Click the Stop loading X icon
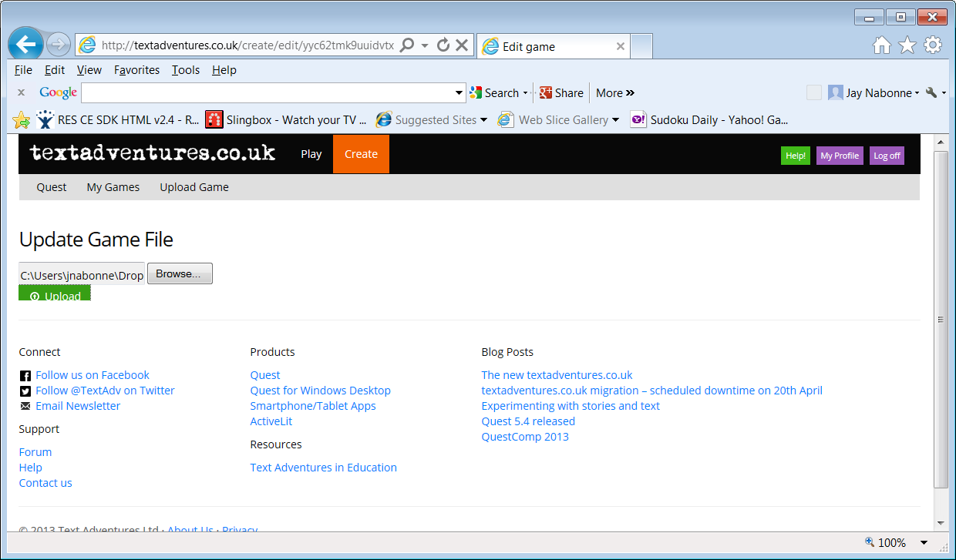 [462, 45]
